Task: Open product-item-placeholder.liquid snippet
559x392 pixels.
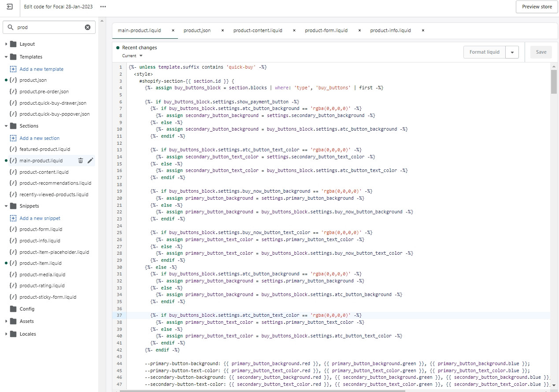Action: click(x=54, y=252)
